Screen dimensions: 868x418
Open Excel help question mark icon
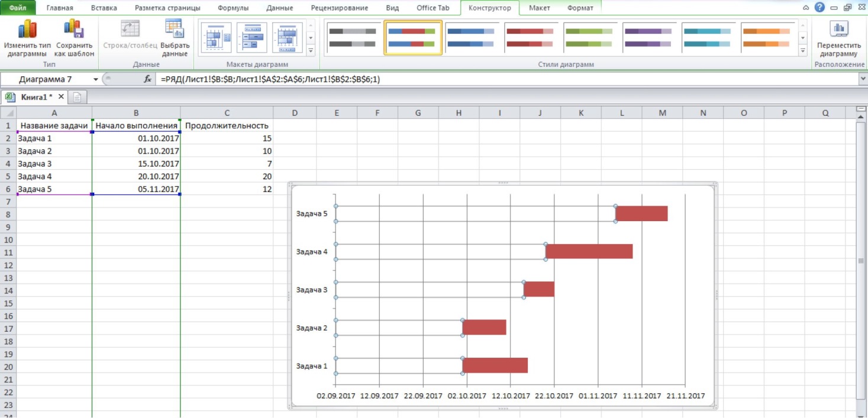[x=819, y=8]
